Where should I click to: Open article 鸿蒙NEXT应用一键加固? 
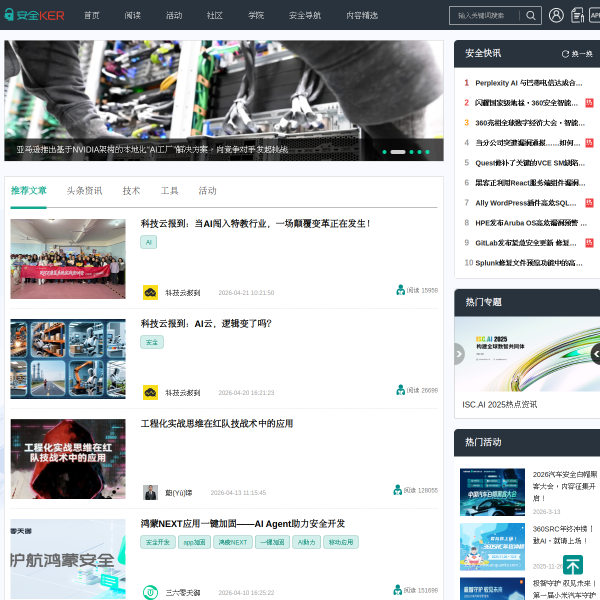click(x=243, y=523)
